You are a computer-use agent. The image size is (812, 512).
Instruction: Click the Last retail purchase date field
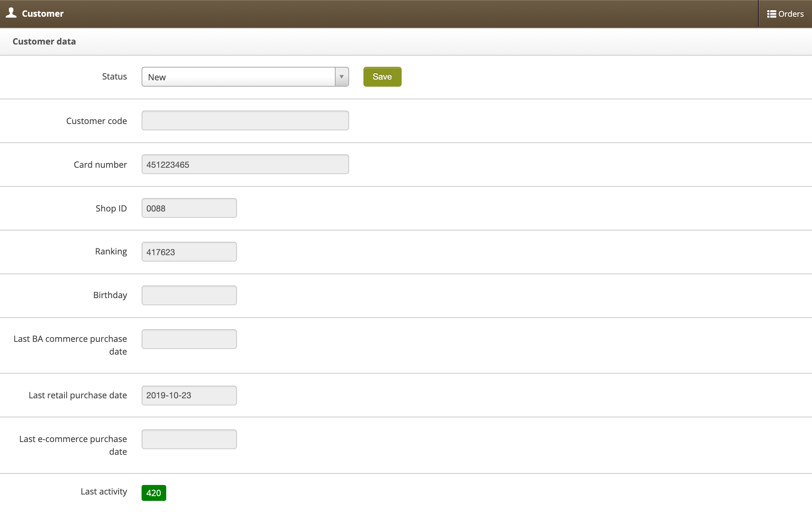(x=189, y=396)
